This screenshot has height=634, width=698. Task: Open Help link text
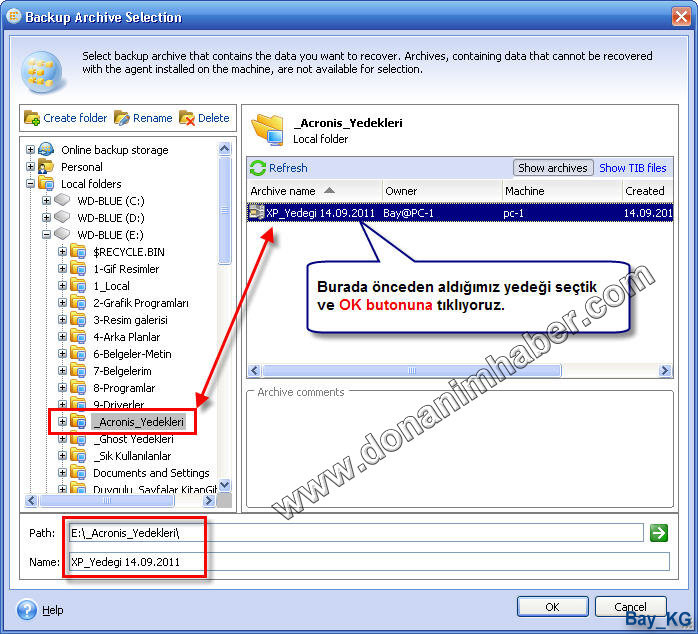point(53,610)
